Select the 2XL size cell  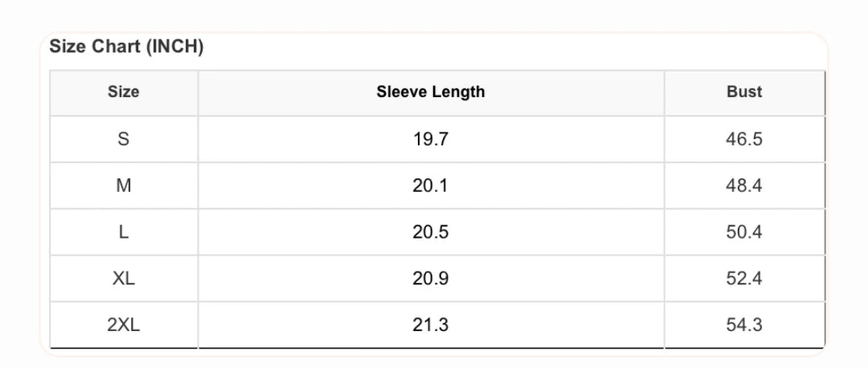pyautogui.click(x=124, y=325)
